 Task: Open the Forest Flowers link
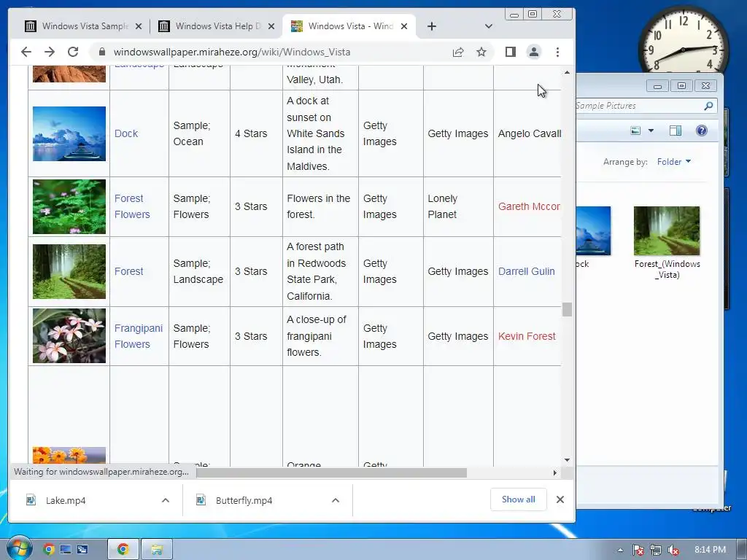pyautogui.click(x=132, y=206)
